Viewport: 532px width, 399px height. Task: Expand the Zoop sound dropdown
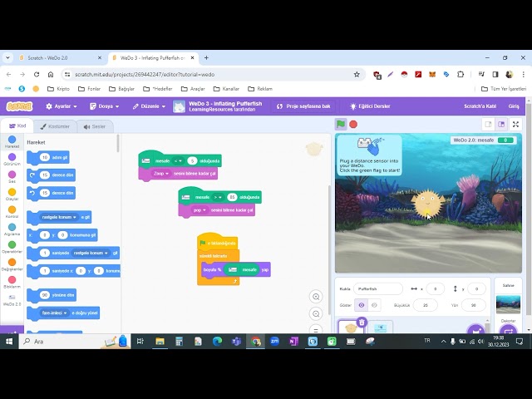[x=161, y=174]
